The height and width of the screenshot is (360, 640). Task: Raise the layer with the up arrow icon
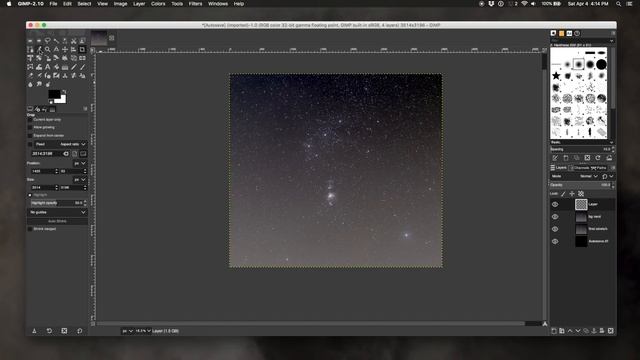[570, 331]
